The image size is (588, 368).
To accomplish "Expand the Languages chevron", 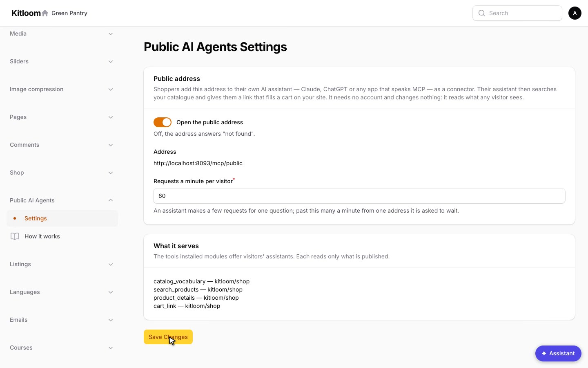I will click(x=111, y=292).
